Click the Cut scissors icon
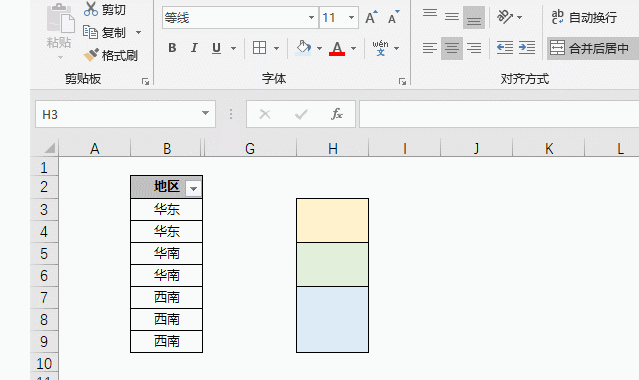 pyautogui.click(x=90, y=9)
